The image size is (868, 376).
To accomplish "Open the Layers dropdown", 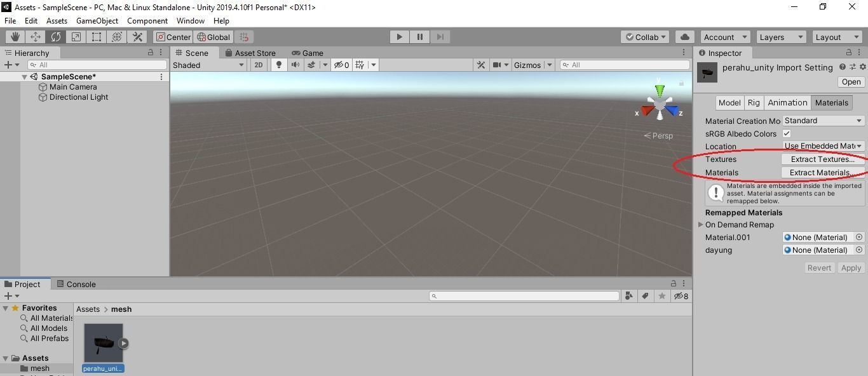I will [780, 37].
